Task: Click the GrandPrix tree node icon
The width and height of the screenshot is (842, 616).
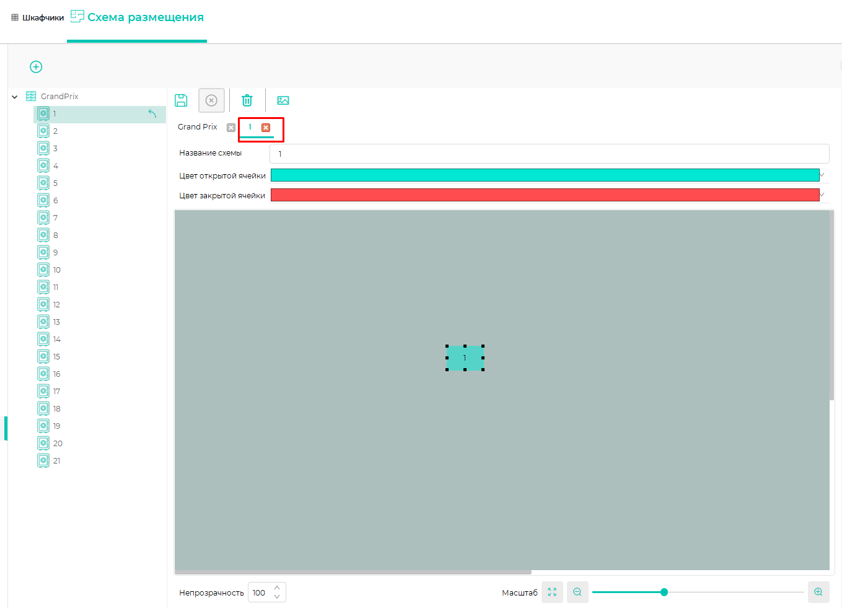Action: point(31,96)
